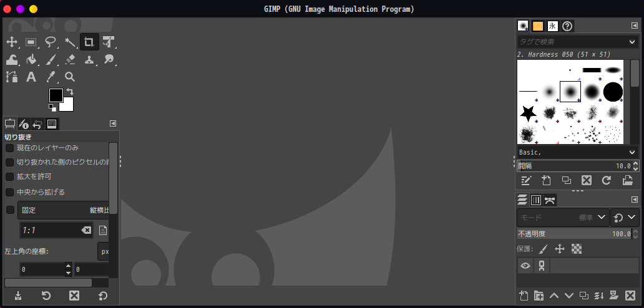Select the star-shaped brush thumbnail
The height and width of the screenshot is (308, 644).
pyautogui.click(x=528, y=113)
